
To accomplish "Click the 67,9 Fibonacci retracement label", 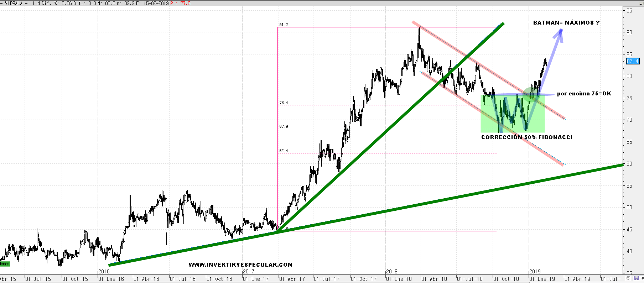I will click(284, 126).
